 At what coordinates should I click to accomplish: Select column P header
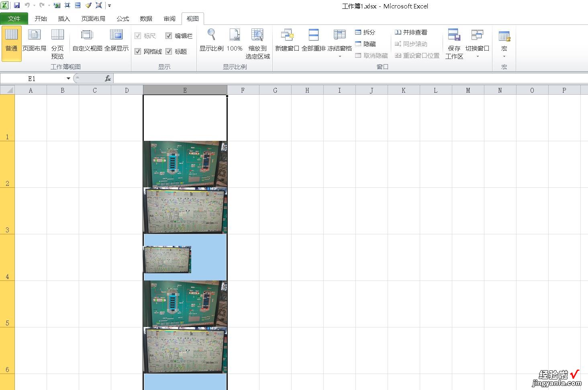564,90
